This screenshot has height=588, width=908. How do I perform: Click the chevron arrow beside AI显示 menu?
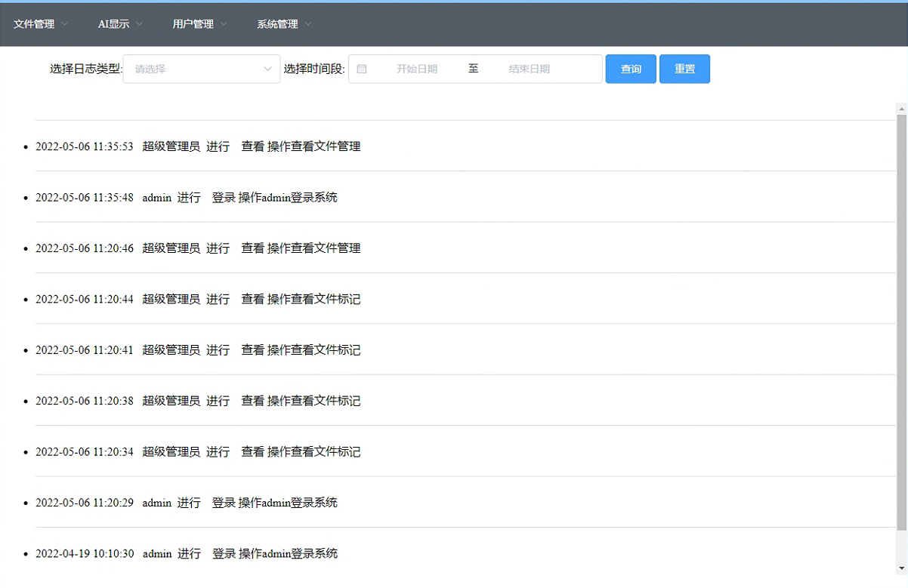[x=140, y=24]
